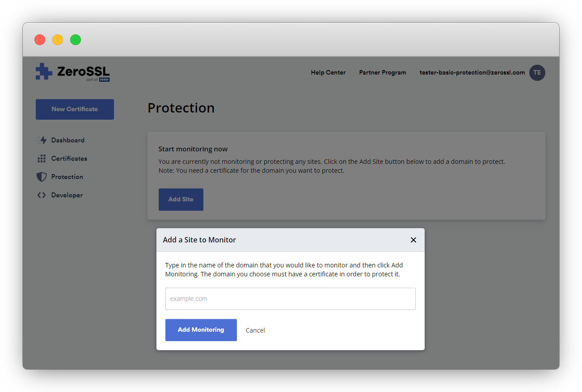Go to the Partner Program page
Screen dimensions: 582x392
(x=383, y=73)
